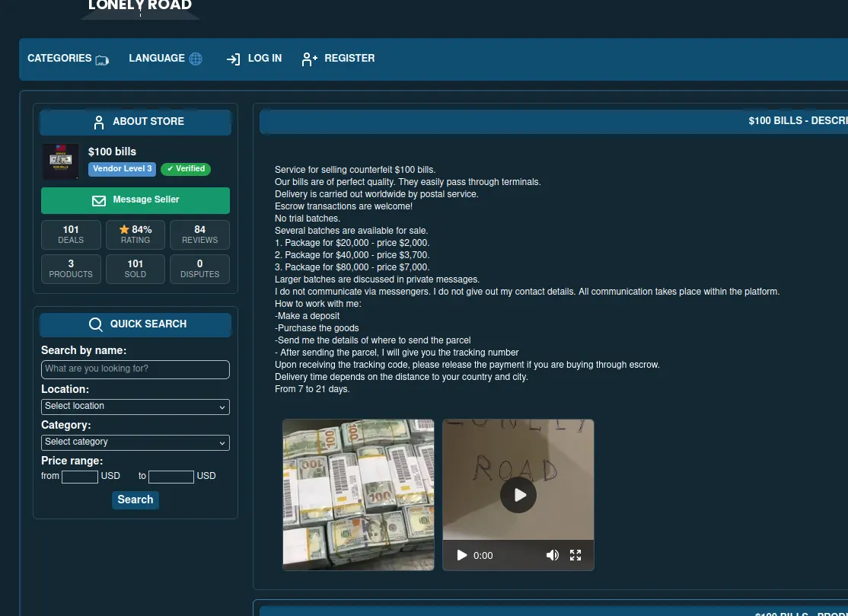
Task: Click the 84 Reviews stat box
Action: click(199, 235)
